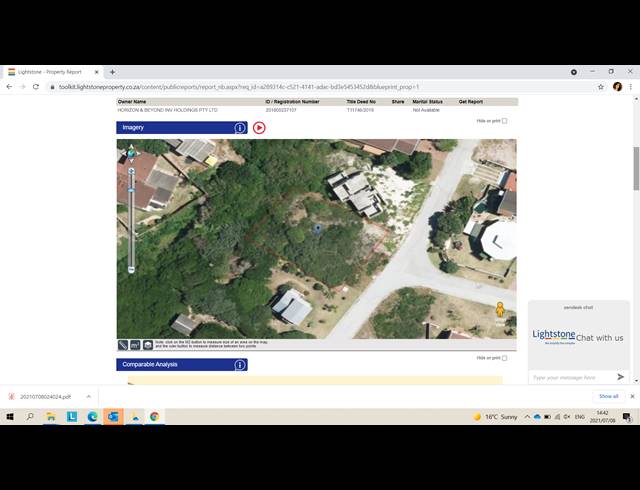Open File Explorer from the taskbar
Image resolution: width=640 pixels, height=490 pixels.
51,417
